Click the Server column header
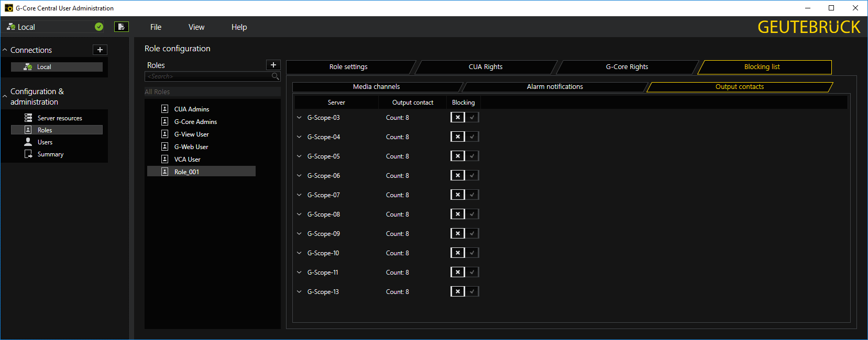The width and height of the screenshot is (868, 340). [x=336, y=103]
